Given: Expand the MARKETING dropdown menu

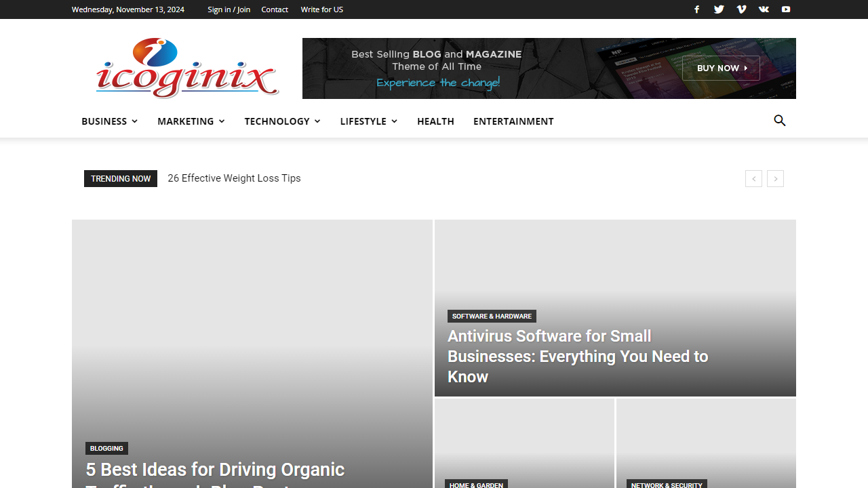Looking at the screenshot, I should click(190, 121).
